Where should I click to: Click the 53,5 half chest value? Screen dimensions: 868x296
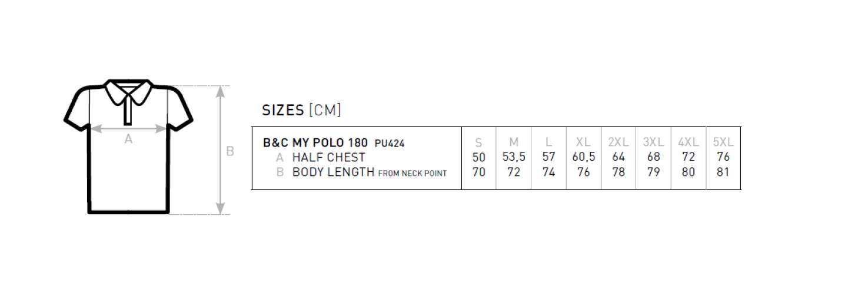click(514, 158)
